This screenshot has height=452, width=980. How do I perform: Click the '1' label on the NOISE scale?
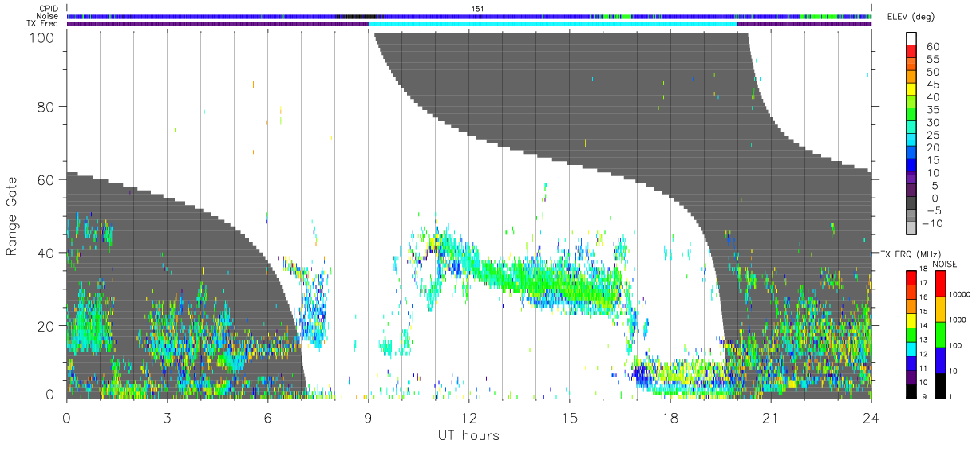(x=951, y=397)
